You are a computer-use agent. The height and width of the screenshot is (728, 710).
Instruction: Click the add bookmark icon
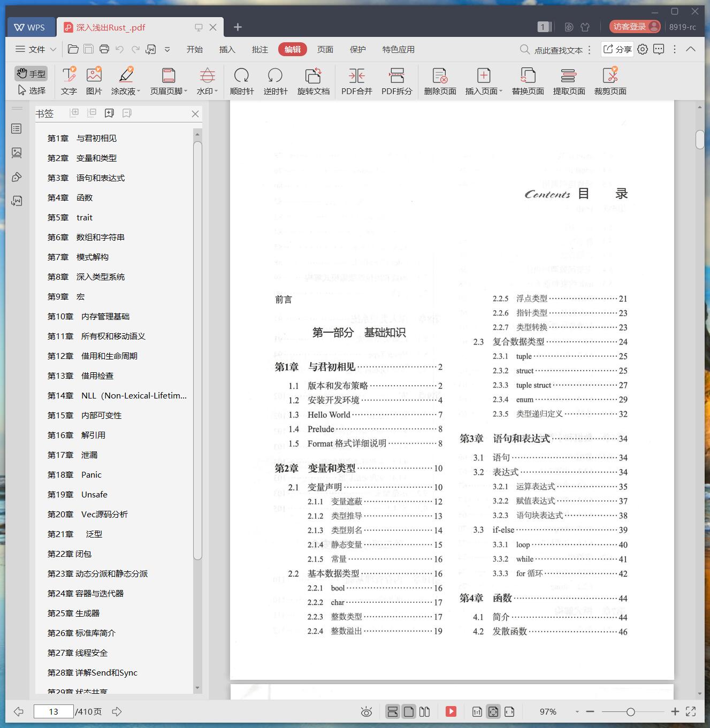pyautogui.click(x=109, y=113)
